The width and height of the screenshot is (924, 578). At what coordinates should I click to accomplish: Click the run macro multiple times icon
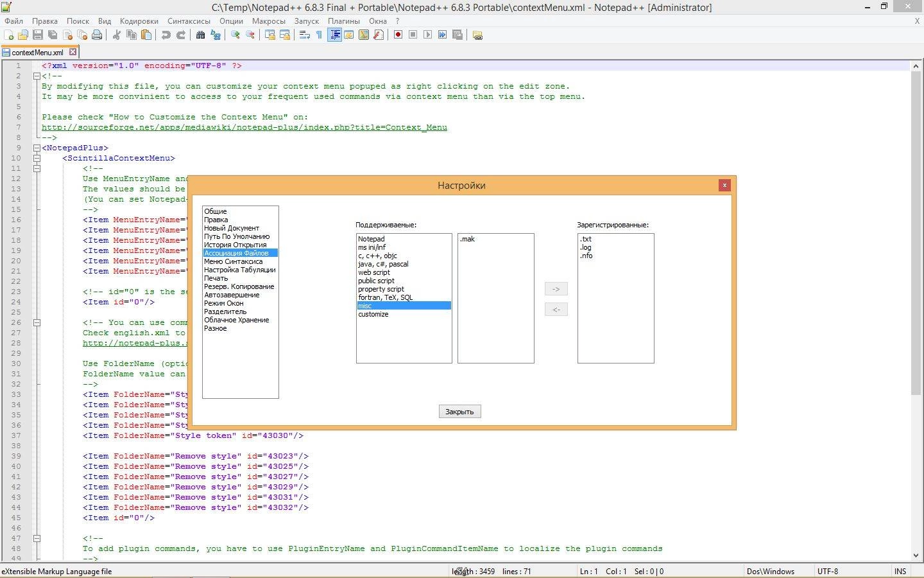[x=443, y=35]
